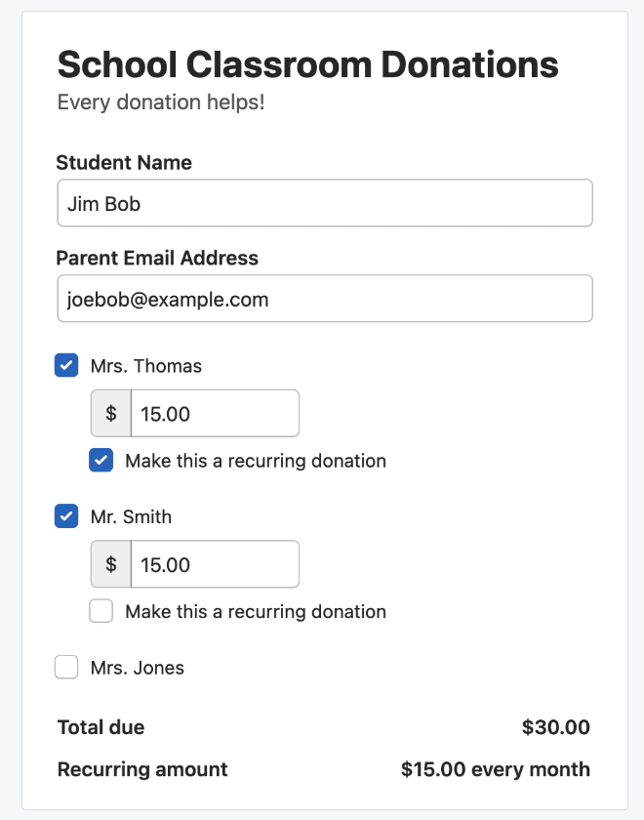Image resolution: width=644 pixels, height=820 pixels.
Task: Click the "School Classroom Donations" heading
Action: [x=308, y=65]
